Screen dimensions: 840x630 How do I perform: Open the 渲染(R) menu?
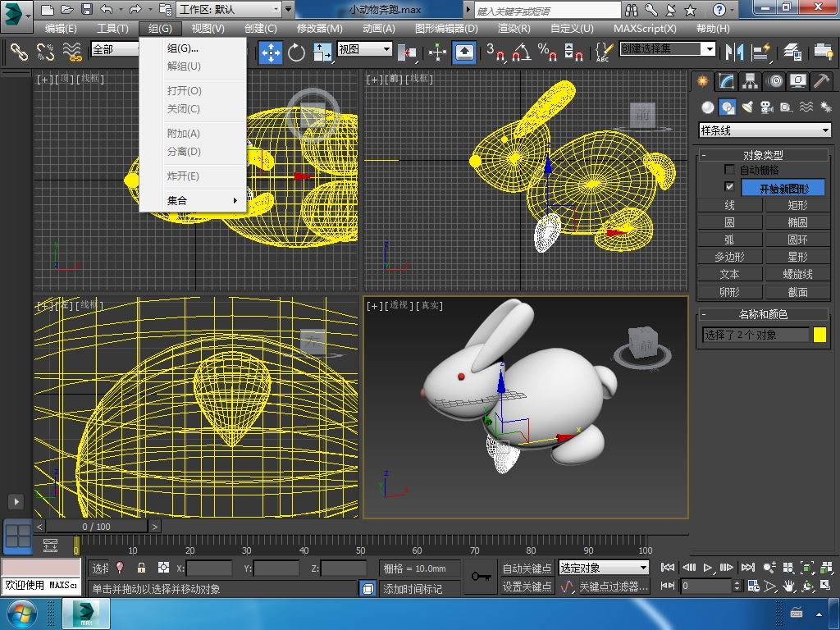[x=514, y=29]
